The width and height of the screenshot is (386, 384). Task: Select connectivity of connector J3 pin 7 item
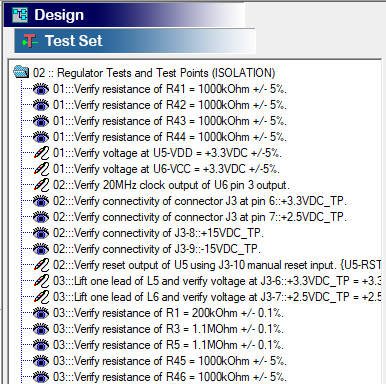(x=200, y=217)
